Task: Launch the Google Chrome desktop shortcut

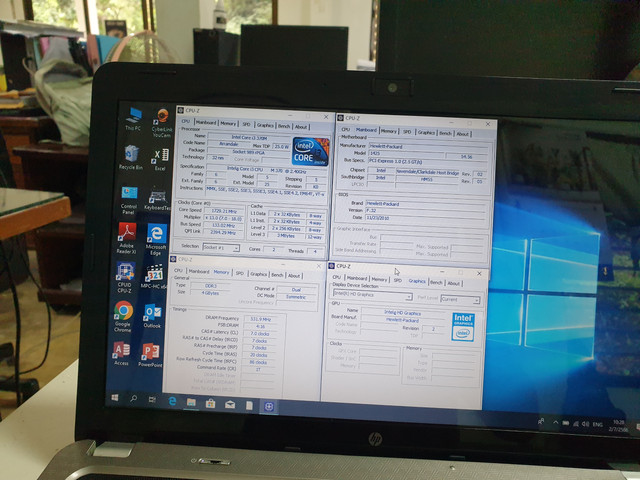Action: point(123,316)
